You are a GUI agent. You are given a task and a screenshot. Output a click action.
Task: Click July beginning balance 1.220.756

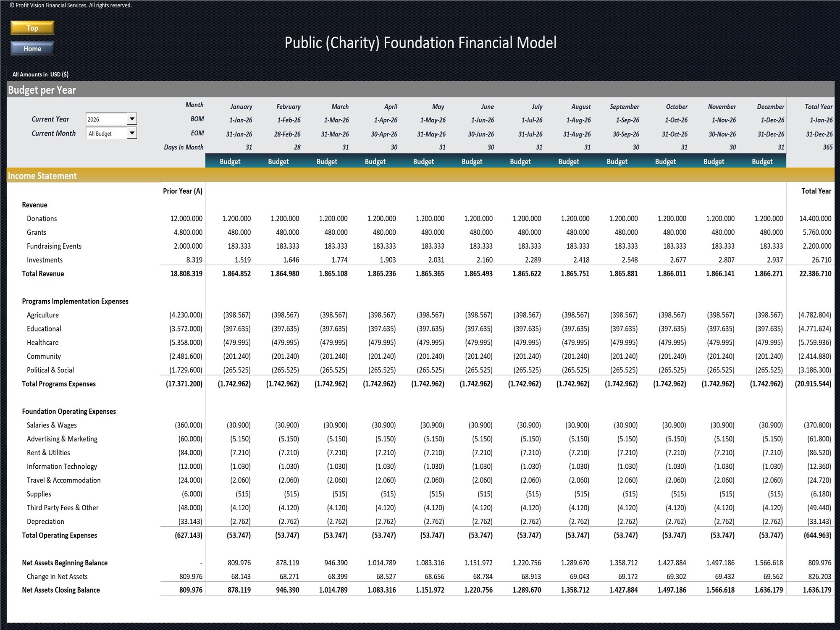coord(527,563)
